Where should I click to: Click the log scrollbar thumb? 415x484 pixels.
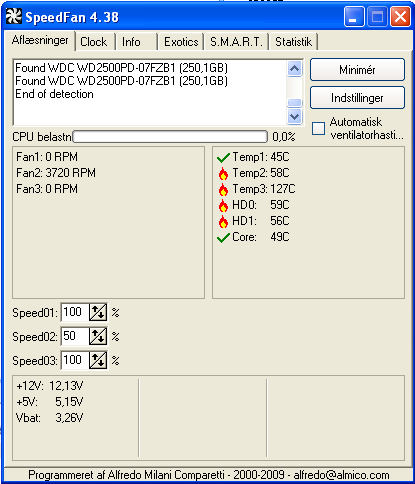point(294,103)
